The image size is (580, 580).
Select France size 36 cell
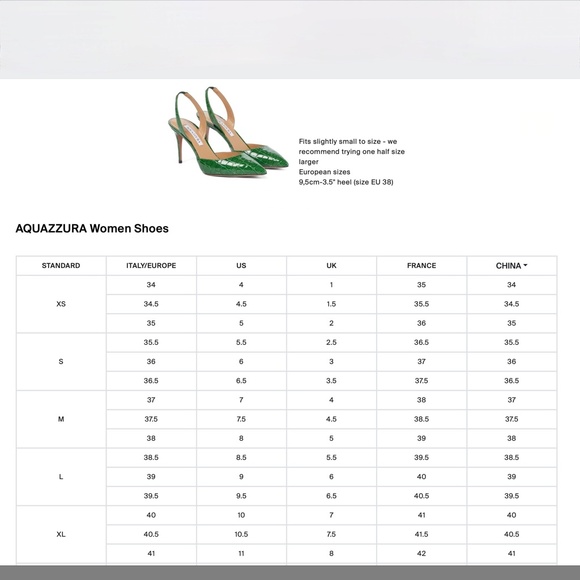pos(421,323)
